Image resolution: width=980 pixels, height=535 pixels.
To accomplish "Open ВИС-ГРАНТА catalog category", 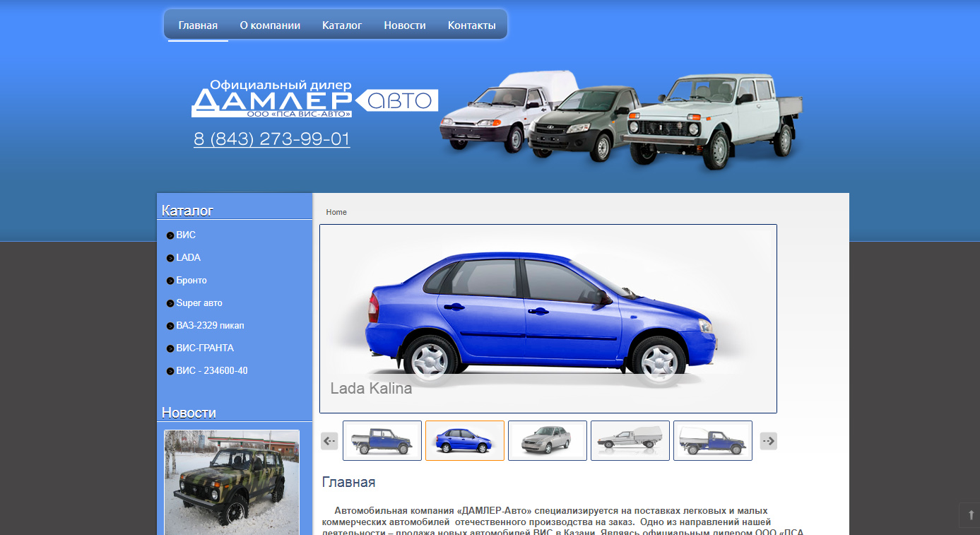I will click(205, 348).
